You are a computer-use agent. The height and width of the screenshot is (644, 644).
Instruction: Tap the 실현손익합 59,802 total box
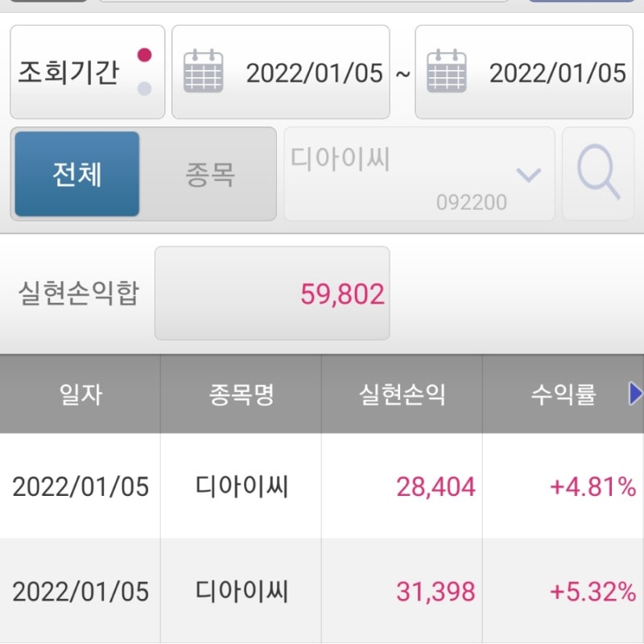(272, 293)
